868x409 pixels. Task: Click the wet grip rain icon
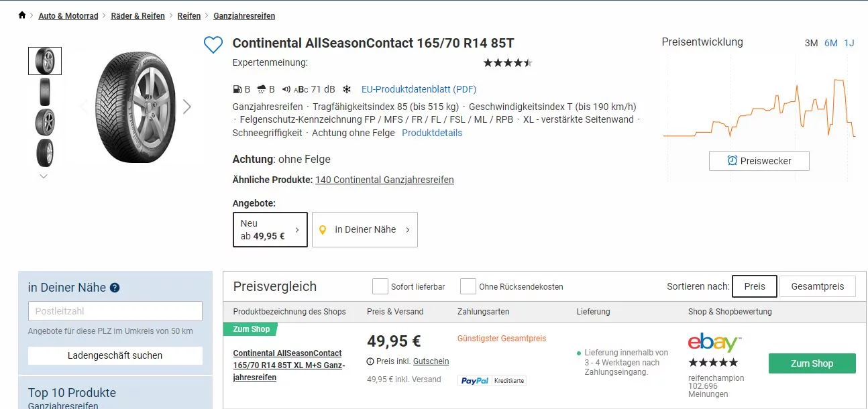(262, 89)
